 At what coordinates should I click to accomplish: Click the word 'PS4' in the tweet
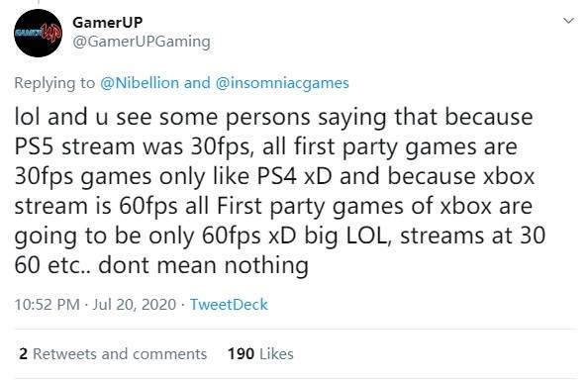click(277, 176)
